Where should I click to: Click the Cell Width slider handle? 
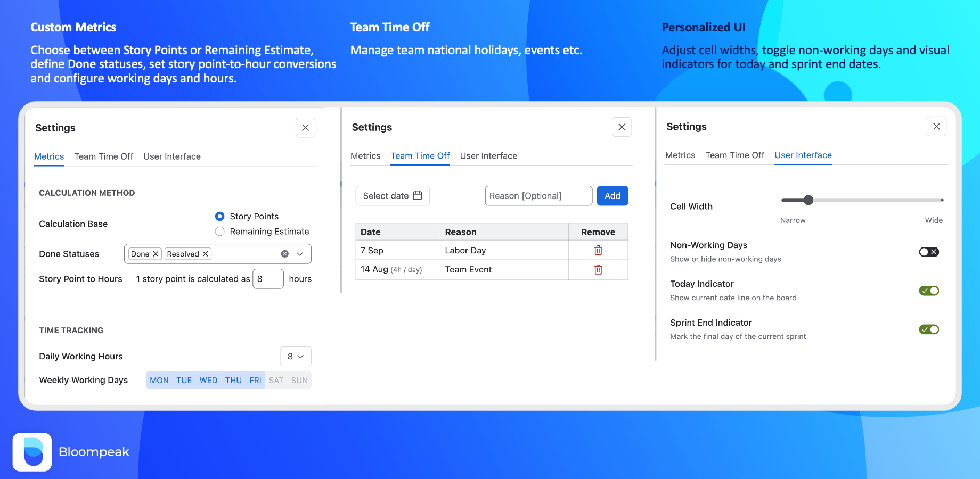tap(808, 200)
